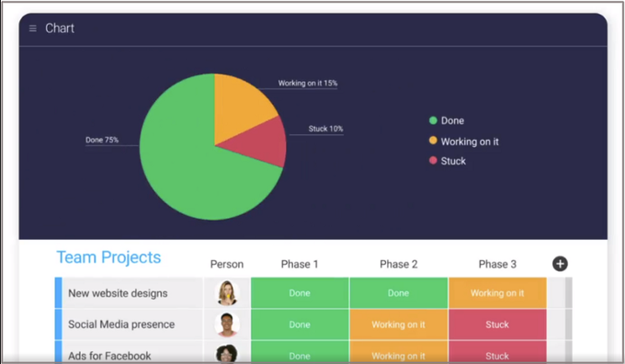Viewport: 625px width, 364px height.
Task: Change Phase 3 Stuck status of Social Media presence
Action: pyautogui.click(x=497, y=324)
